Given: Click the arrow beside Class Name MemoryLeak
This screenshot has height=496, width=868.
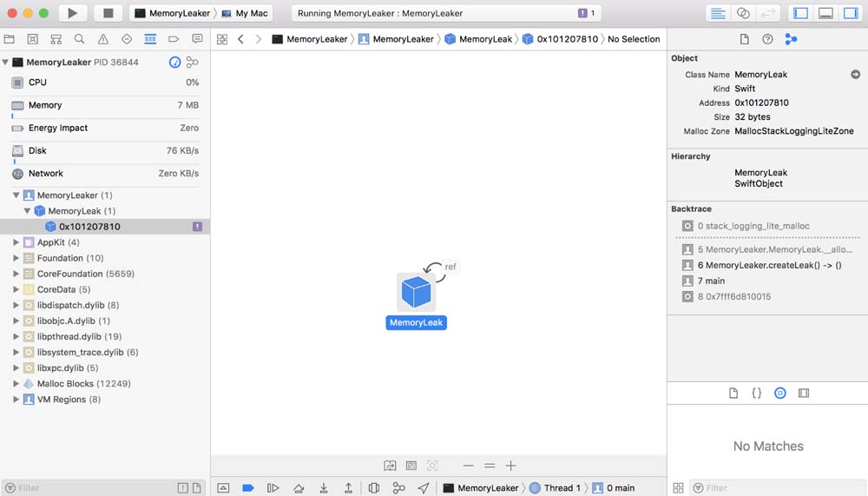Looking at the screenshot, I should click(x=855, y=75).
